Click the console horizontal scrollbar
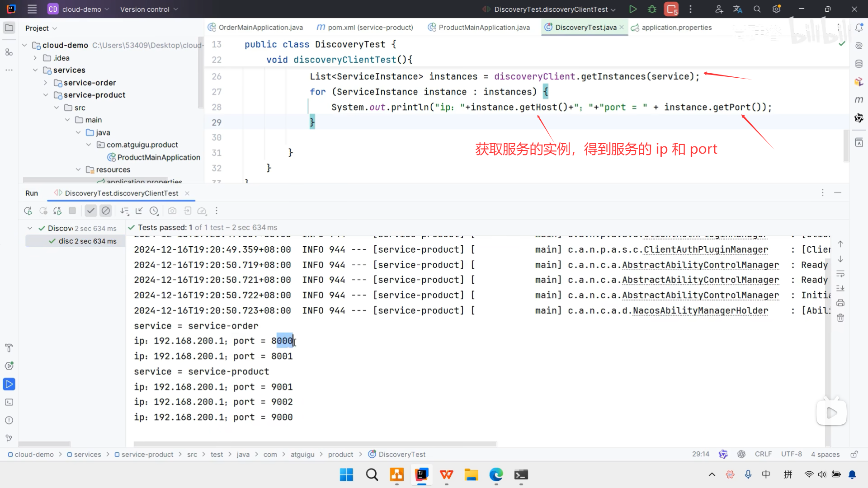This screenshot has width=868, height=488. point(315,444)
